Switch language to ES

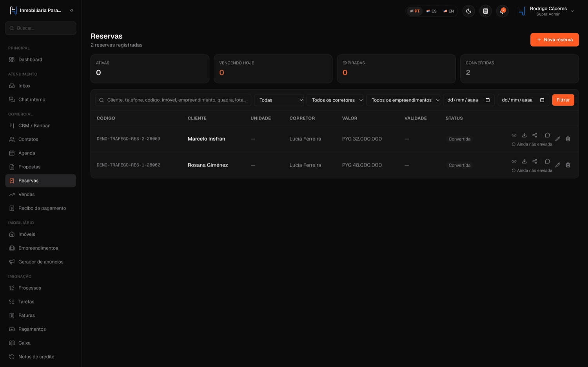[432, 11]
